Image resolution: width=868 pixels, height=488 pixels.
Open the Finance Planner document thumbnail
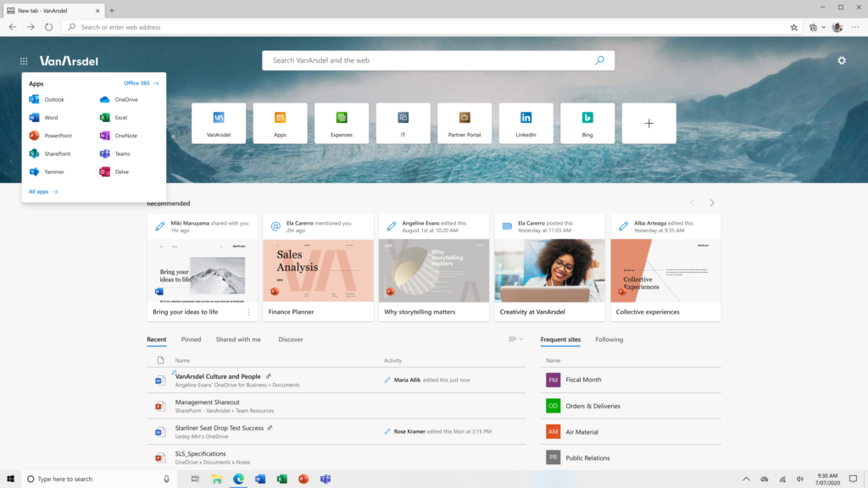tap(319, 270)
